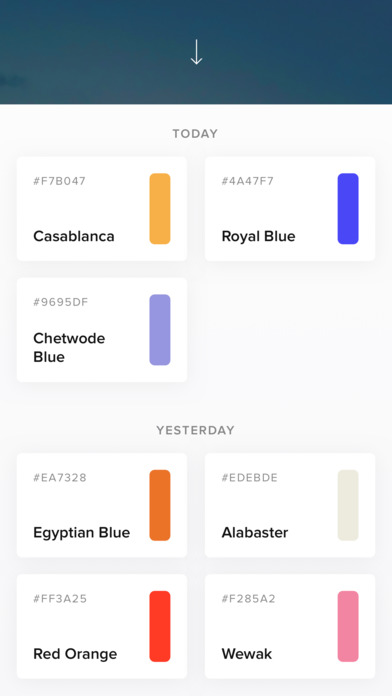
Task: Click the hex code #4A47F7
Action: [x=248, y=181]
